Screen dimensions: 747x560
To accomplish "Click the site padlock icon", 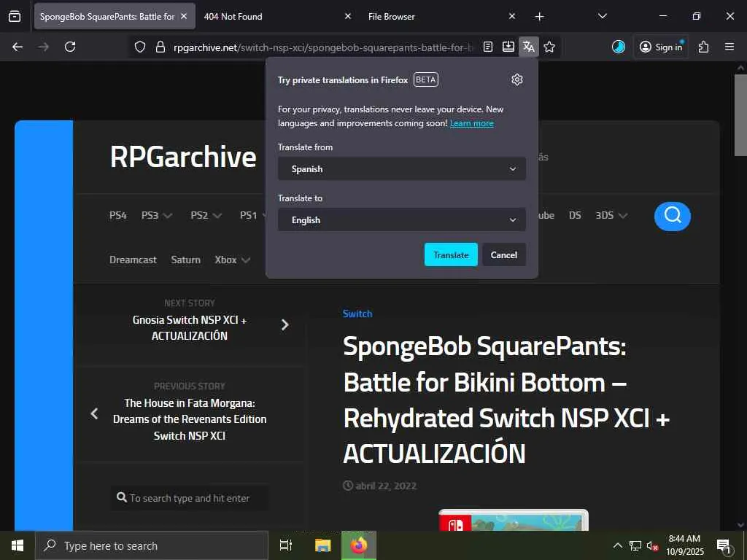I will 160,47.
